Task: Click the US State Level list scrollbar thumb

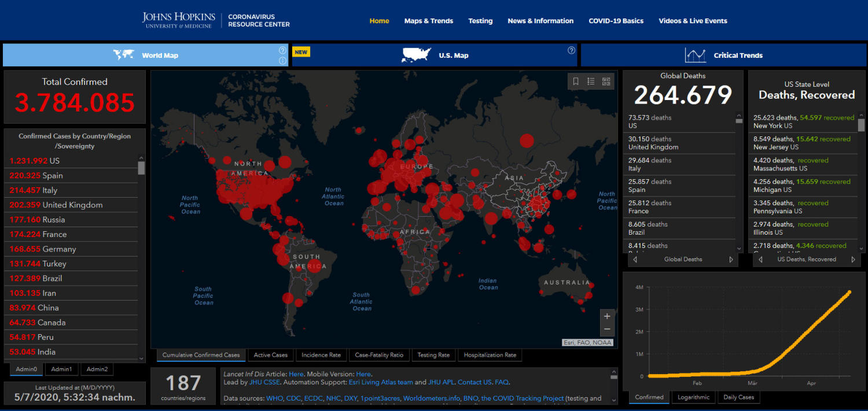Action: point(861,125)
